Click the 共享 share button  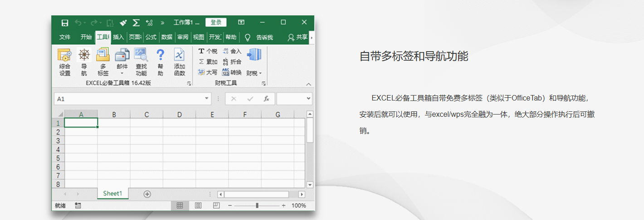(x=298, y=37)
